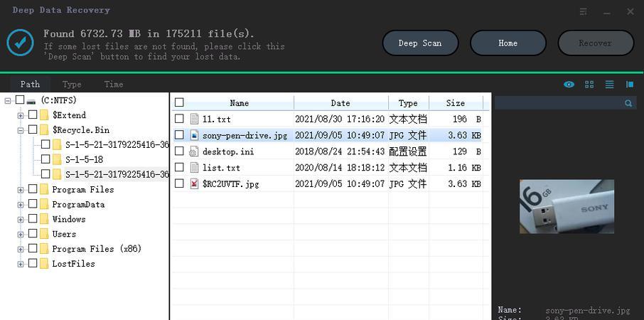Check the S-1-5-18 folder checkbox
The height and width of the screenshot is (320, 644).
pos(45,159)
